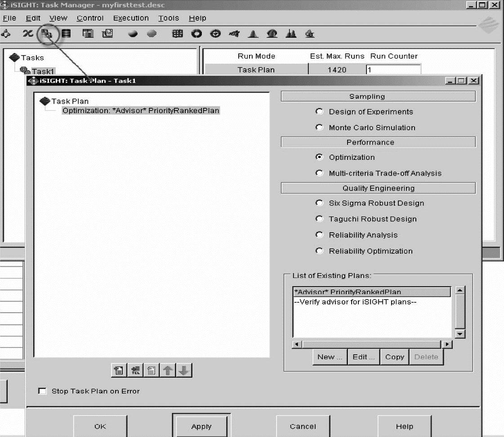The width and height of the screenshot is (504, 437).
Task: Click the plans list scroll-up arrow
Action: (460, 290)
